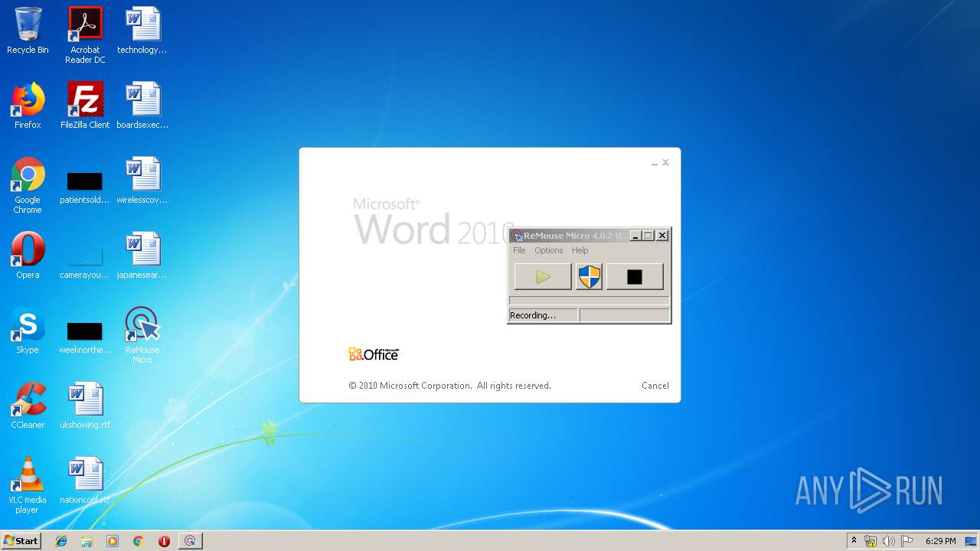Close the ReMouse Micro window
The height and width of the screenshot is (551, 980).
[662, 236]
